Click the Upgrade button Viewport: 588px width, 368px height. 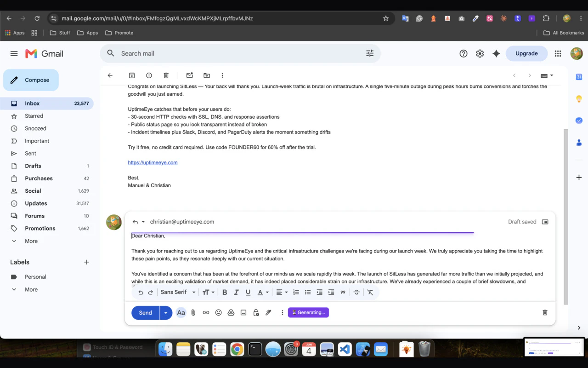click(x=526, y=53)
